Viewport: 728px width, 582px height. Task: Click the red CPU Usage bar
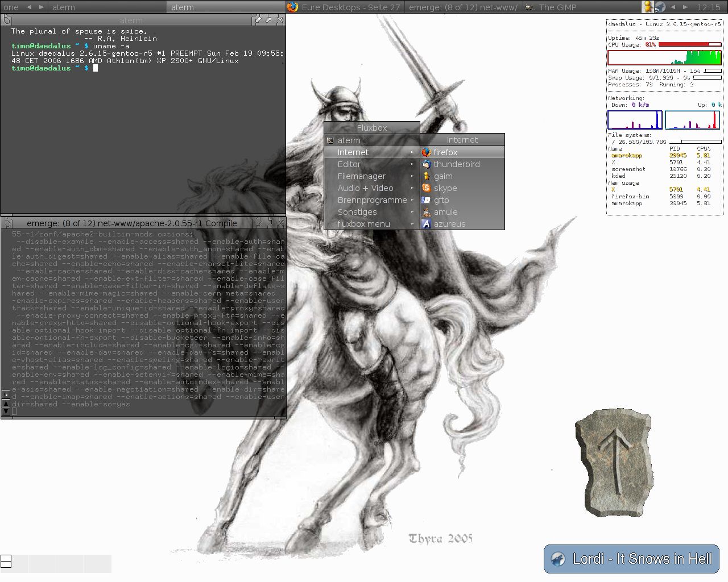689,44
